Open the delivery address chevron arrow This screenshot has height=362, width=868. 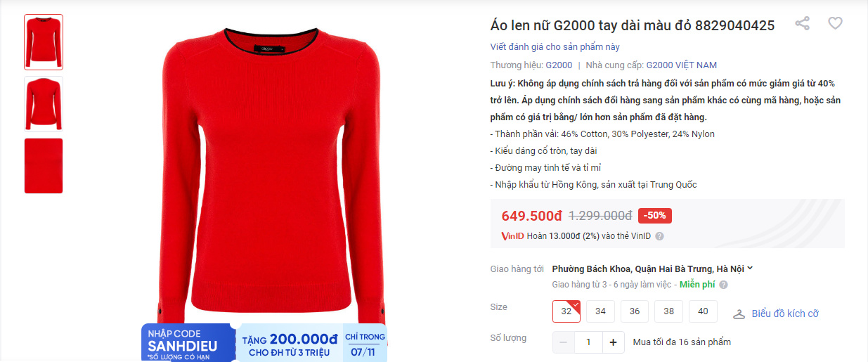[750, 268]
